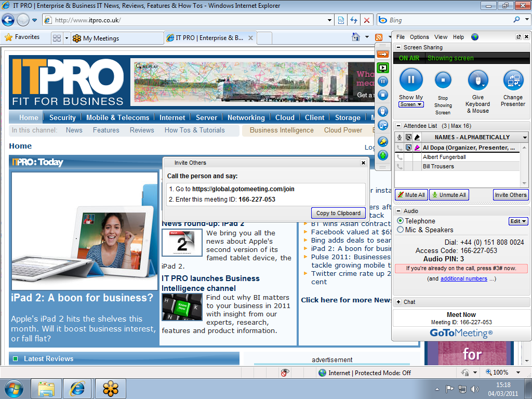Open GoToMeeting View menu

click(x=441, y=37)
